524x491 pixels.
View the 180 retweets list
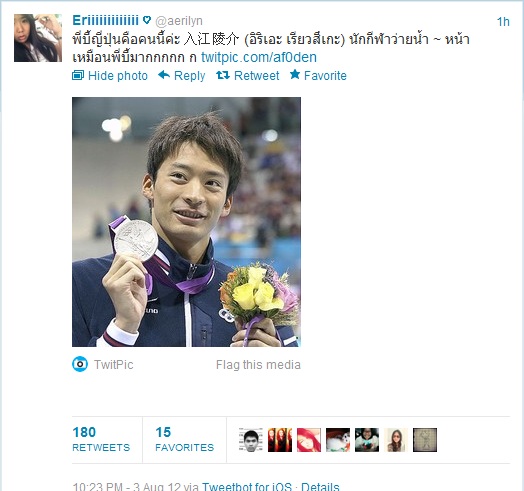click(x=101, y=440)
